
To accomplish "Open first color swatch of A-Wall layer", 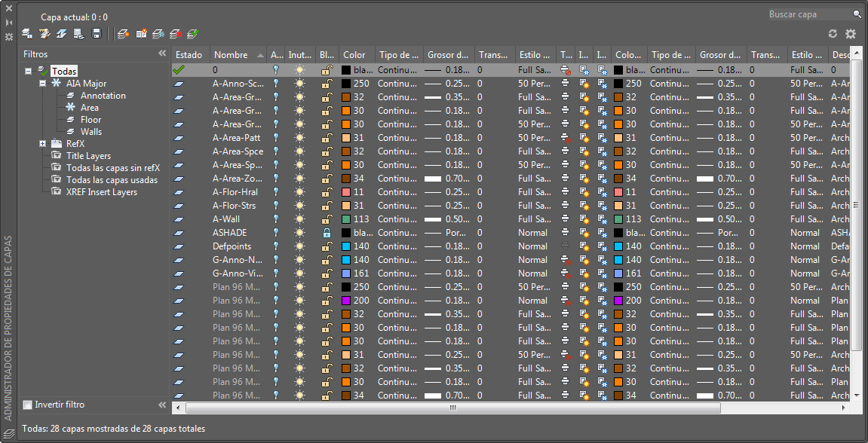I will [x=347, y=219].
